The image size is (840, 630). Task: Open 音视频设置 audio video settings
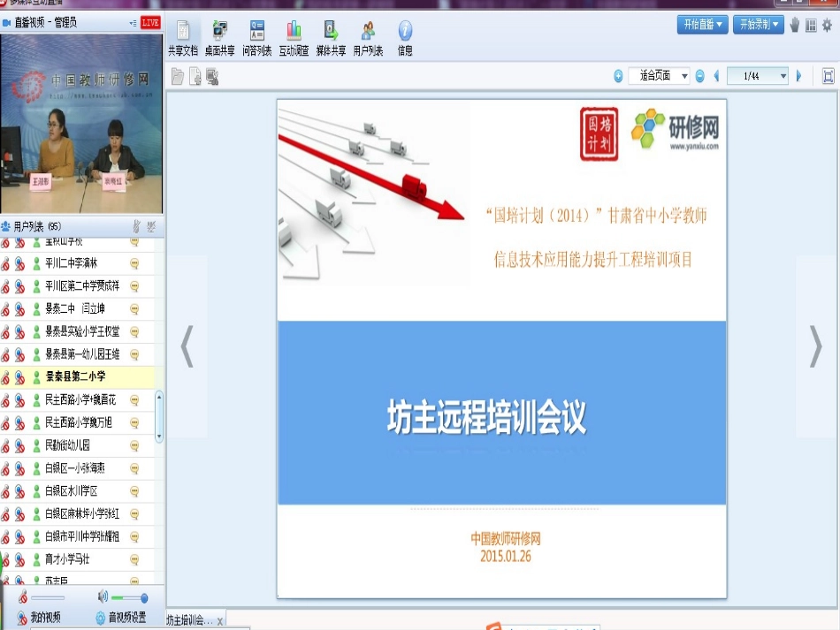point(121,617)
